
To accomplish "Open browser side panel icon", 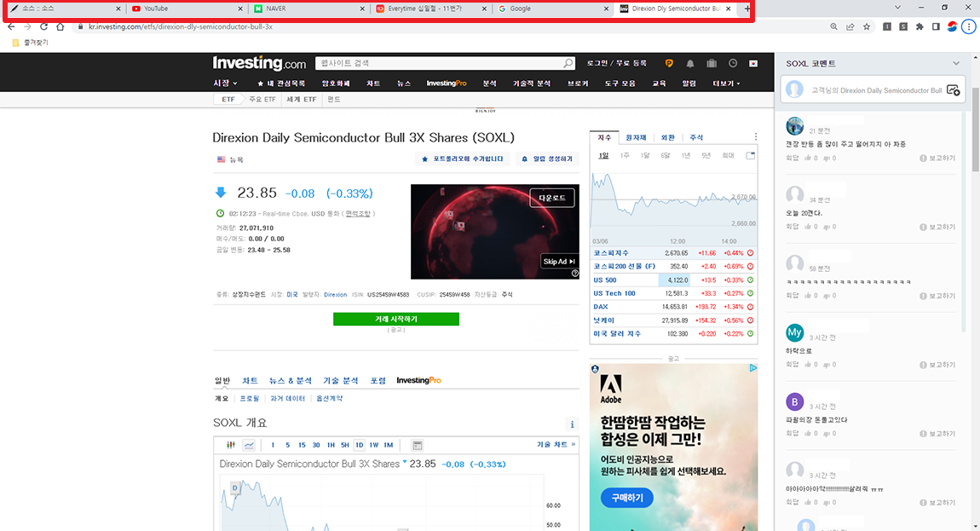I will (x=936, y=27).
